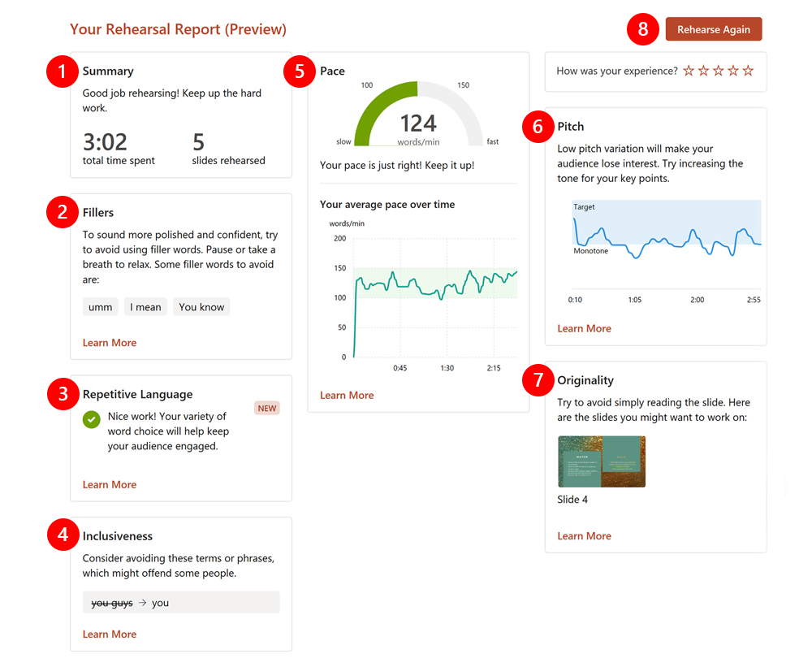Click the Fillers section number badge
Image resolution: width=812 pixels, height=667 pixels.
tap(62, 213)
